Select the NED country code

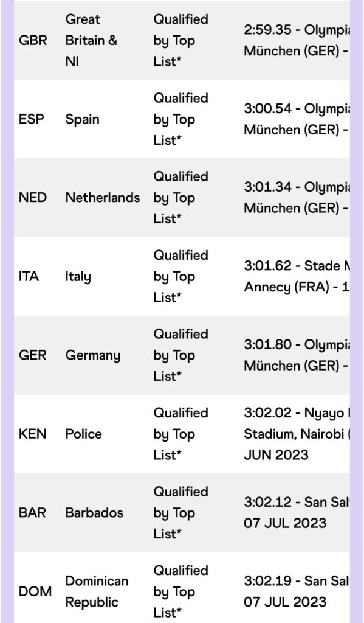click(33, 198)
